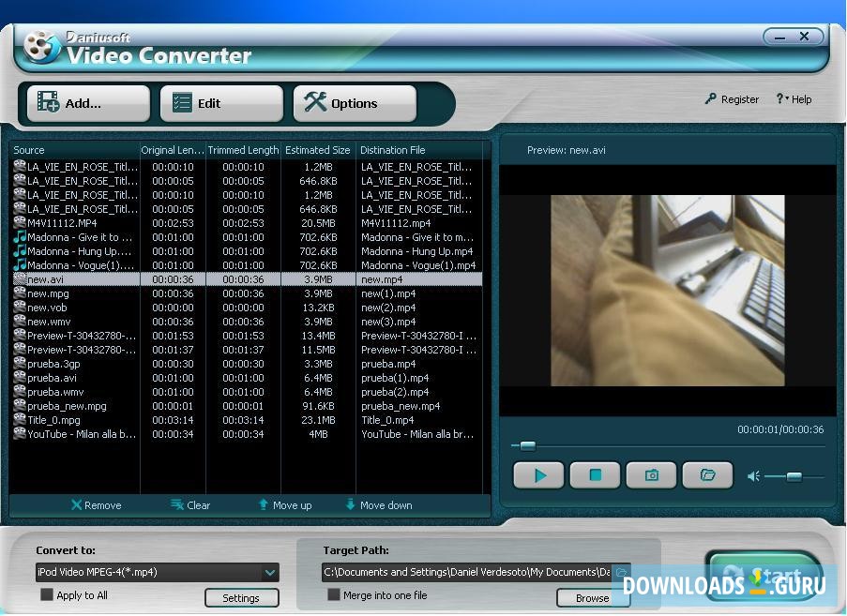Click the Add... button

[x=88, y=102]
